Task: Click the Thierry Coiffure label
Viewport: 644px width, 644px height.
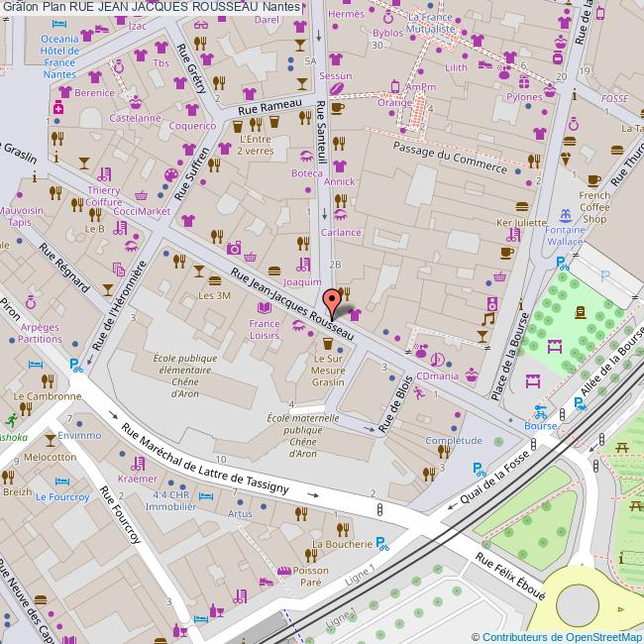Action: click(104, 196)
